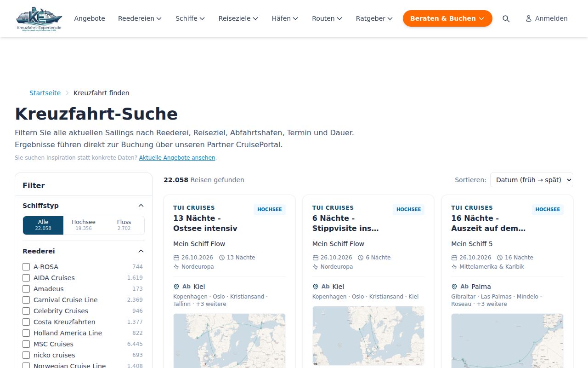Click breadcrumb separator chevron after Startseite
The width and height of the screenshot is (588, 368).
(67, 93)
